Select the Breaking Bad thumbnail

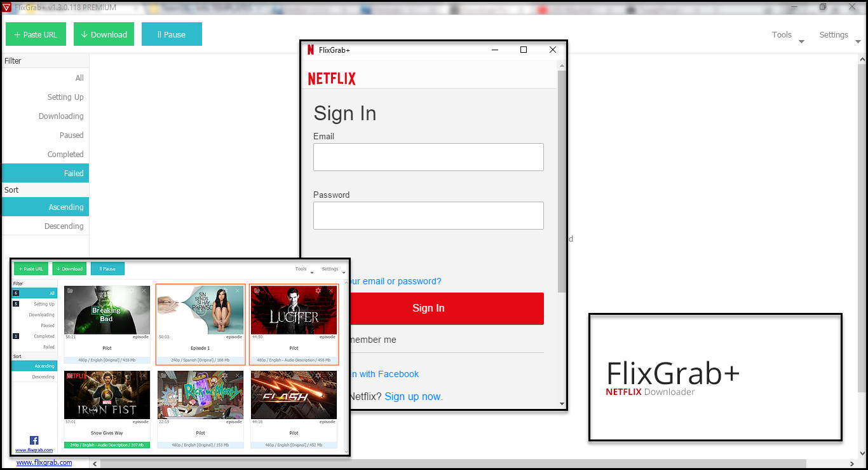107,310
